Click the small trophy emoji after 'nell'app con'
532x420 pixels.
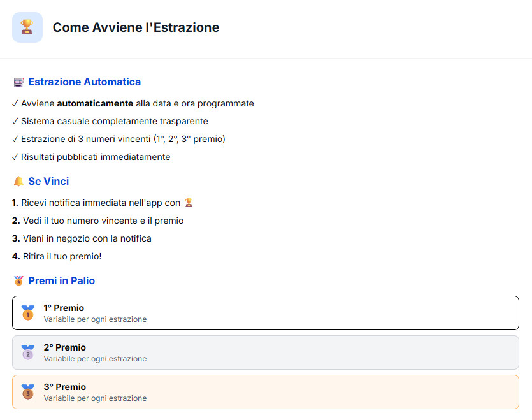point(189,203)
